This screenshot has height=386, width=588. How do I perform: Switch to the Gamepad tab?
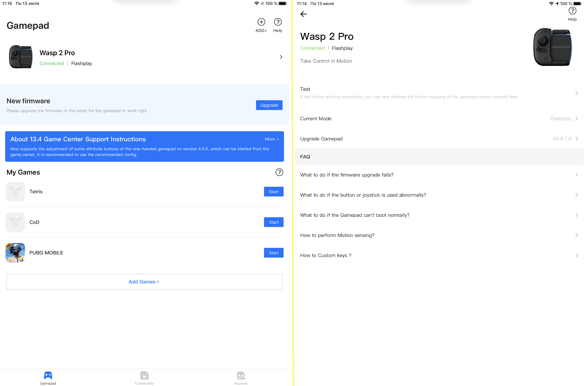[x=48, y=378]
